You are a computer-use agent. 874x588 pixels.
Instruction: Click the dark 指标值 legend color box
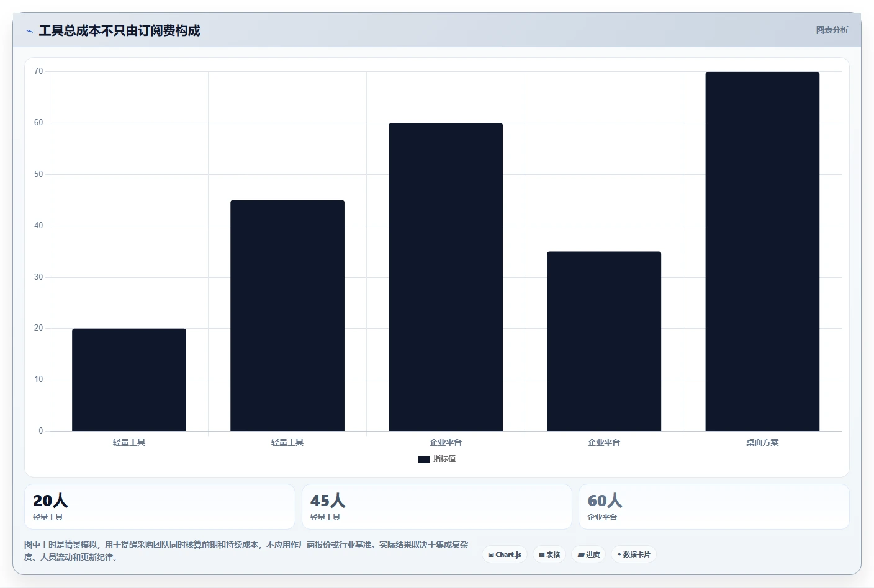pos(424,460)
